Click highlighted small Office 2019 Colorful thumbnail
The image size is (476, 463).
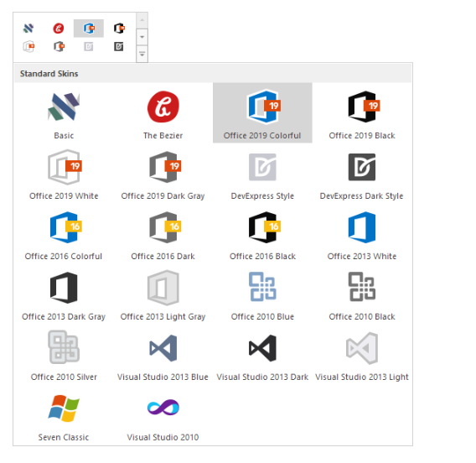click(89, 29)
